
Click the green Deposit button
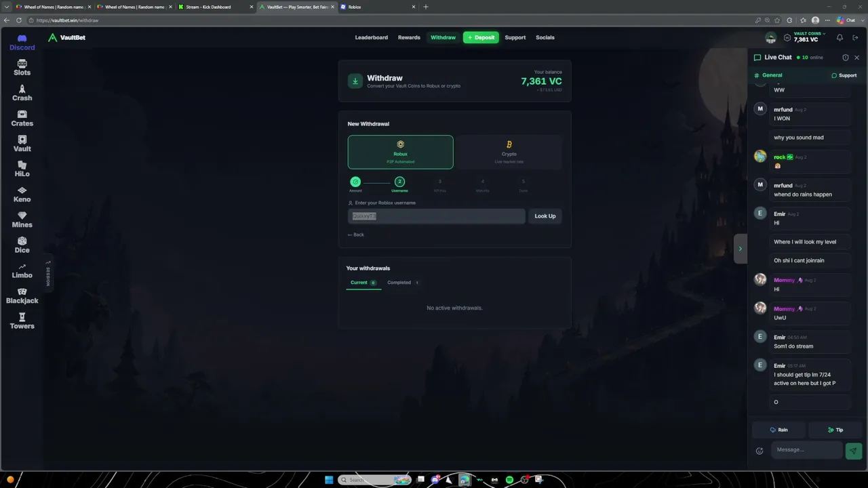tap(481, 37)
